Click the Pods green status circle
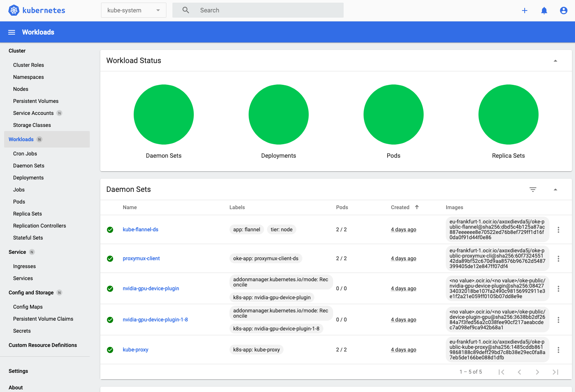Image resolution: width=575 pixels, height=392 pixels. 394,115
